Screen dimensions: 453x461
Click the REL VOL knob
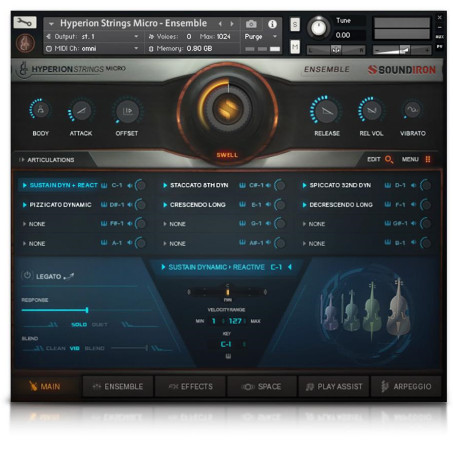coord(371,110)
